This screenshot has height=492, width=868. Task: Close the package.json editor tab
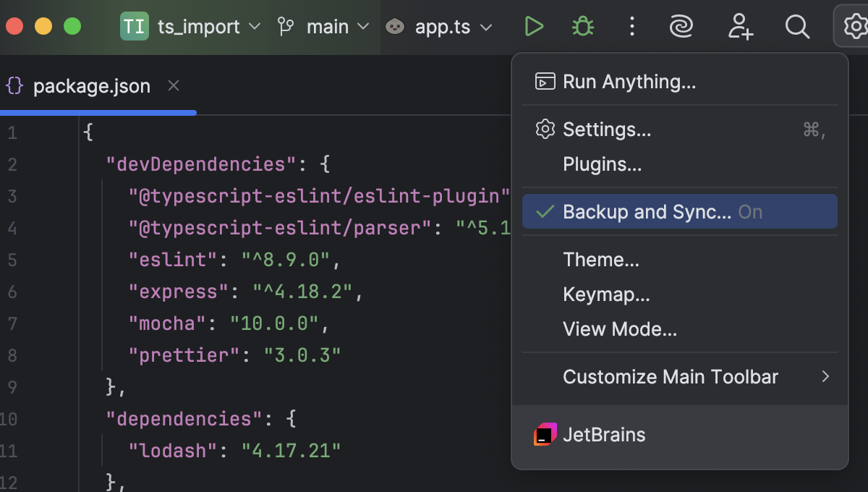[174, 86]
